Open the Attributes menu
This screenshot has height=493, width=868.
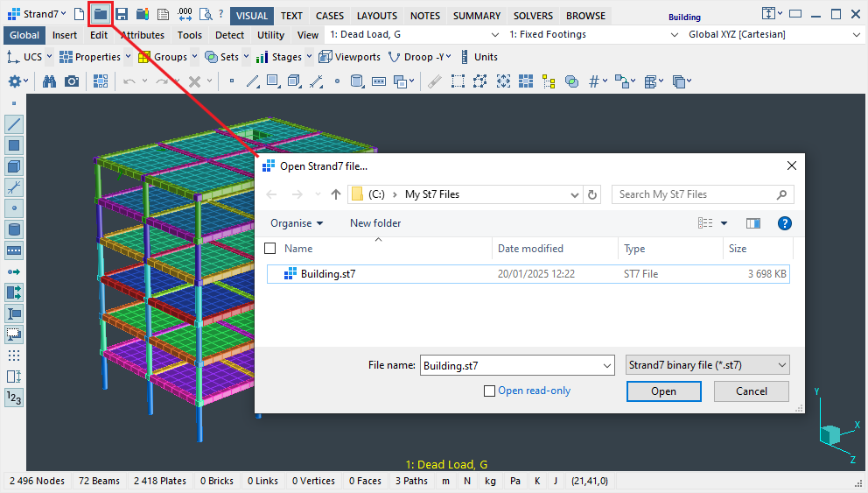click(143, 35)
